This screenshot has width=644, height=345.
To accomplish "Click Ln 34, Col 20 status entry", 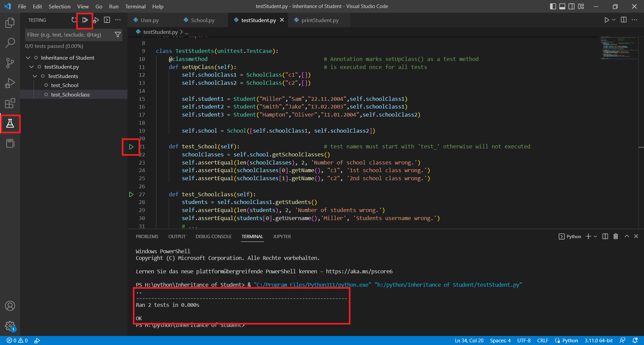I will point(469,340).
